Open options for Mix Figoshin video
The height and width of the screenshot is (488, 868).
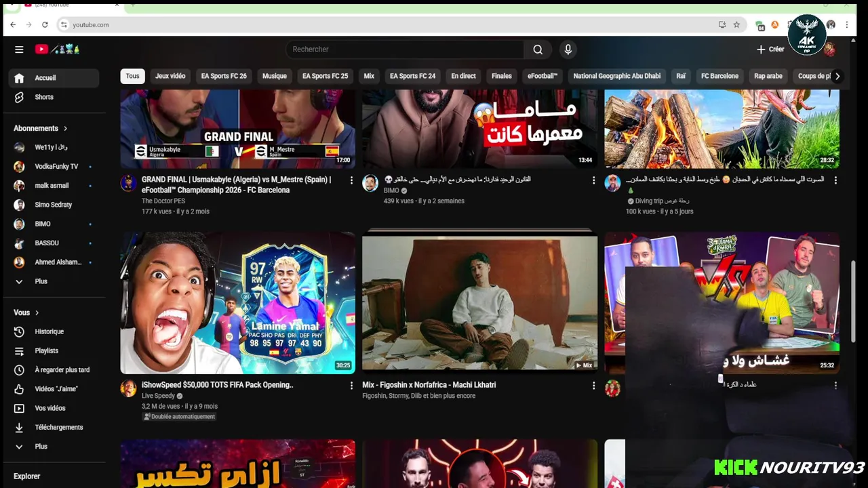point(593,386)
